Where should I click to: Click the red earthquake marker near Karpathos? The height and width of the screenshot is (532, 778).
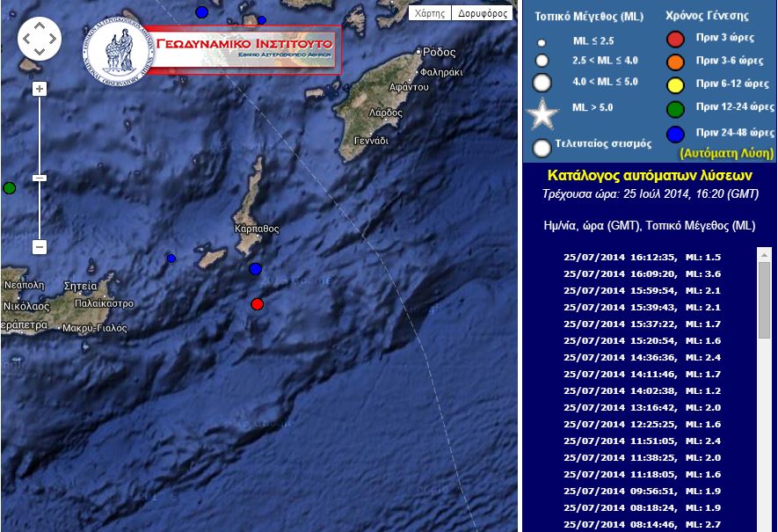tap(257, 304)
